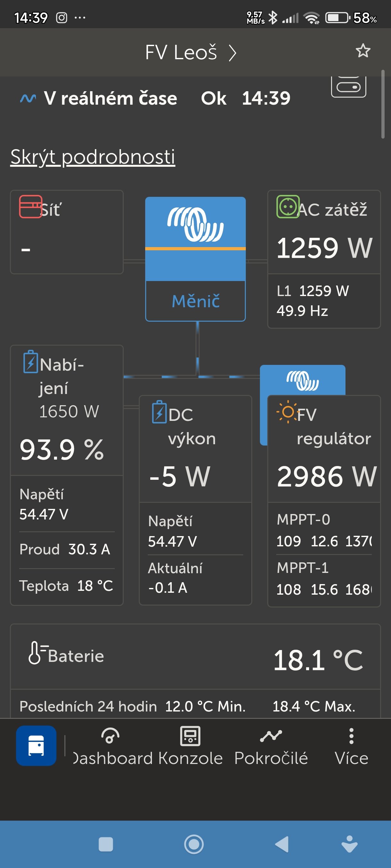
Task: Click the page scrollbar on right edge
Action: coord(383,104)
